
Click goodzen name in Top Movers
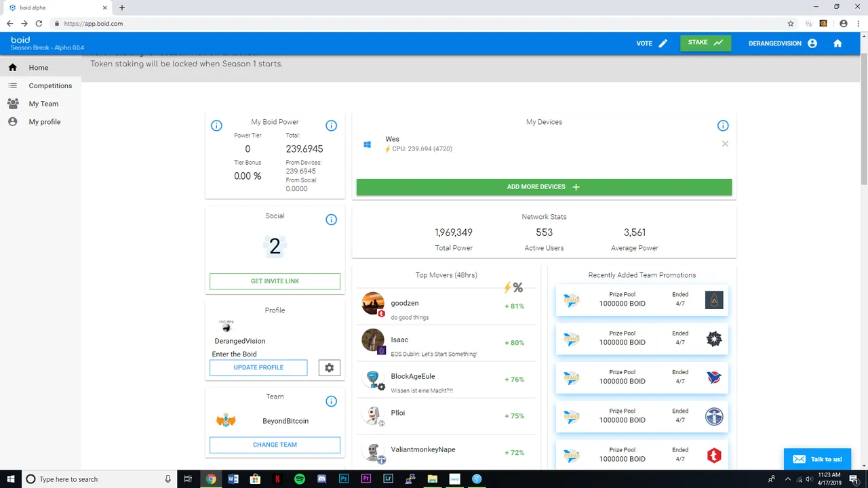(x=405, y=303)
